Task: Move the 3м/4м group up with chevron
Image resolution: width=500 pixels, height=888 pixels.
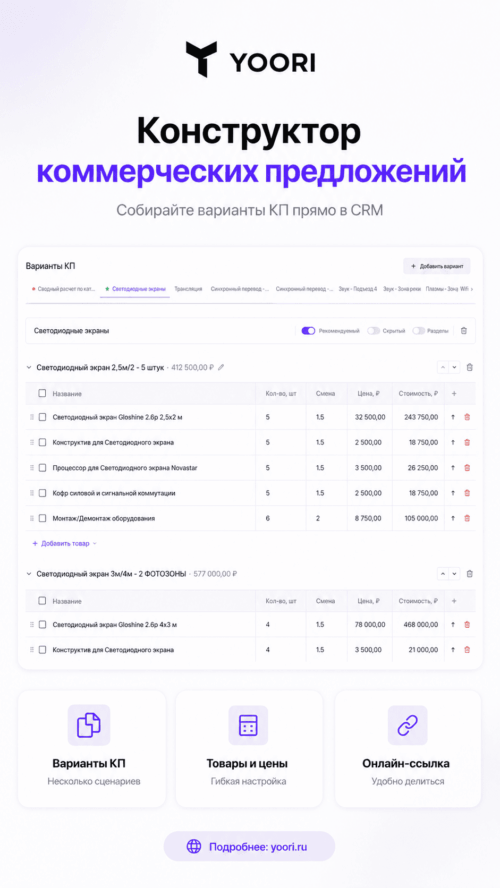Action: pos(443,574)
